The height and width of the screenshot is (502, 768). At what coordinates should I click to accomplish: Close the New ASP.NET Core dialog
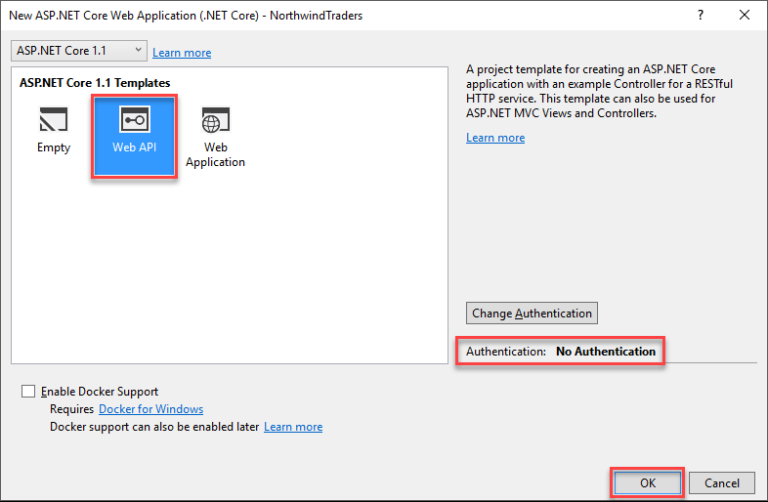[x=743, y=15]
